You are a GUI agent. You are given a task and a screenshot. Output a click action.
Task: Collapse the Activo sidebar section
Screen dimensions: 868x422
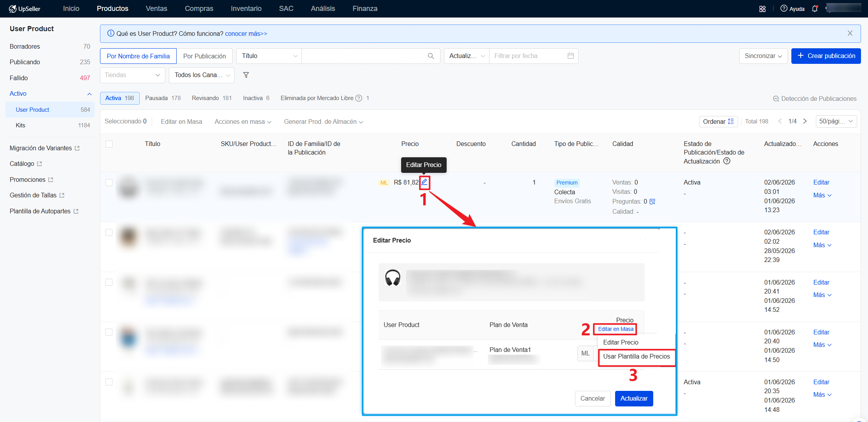pyautogui.click(x=89, y=94)
